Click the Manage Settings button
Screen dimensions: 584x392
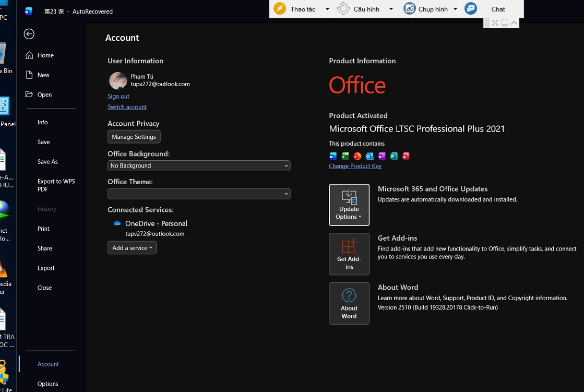(x=134, y=137)
